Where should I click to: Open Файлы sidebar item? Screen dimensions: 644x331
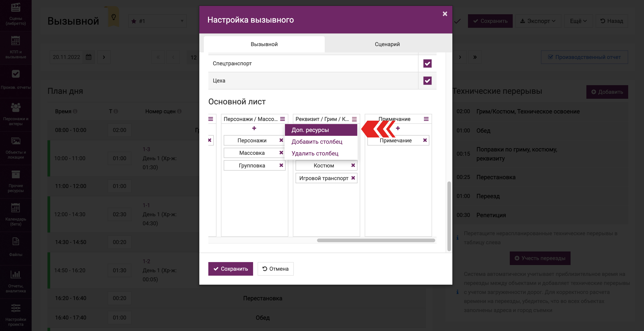(x=16, y=248)
